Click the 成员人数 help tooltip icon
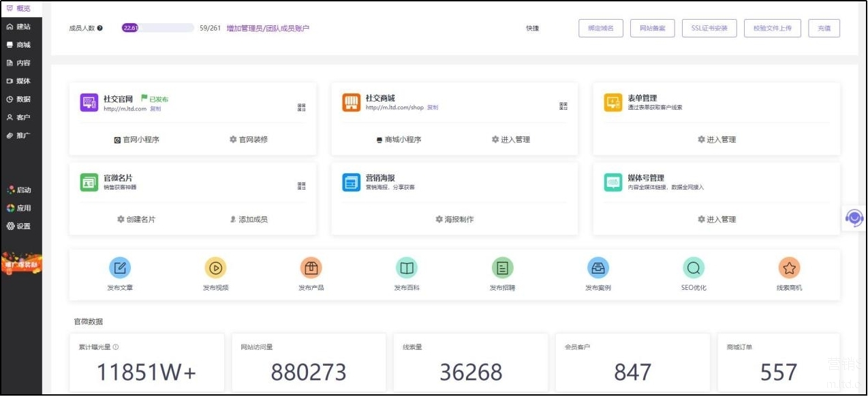This screenshot has height=397, width=868. tap(100, 29)
